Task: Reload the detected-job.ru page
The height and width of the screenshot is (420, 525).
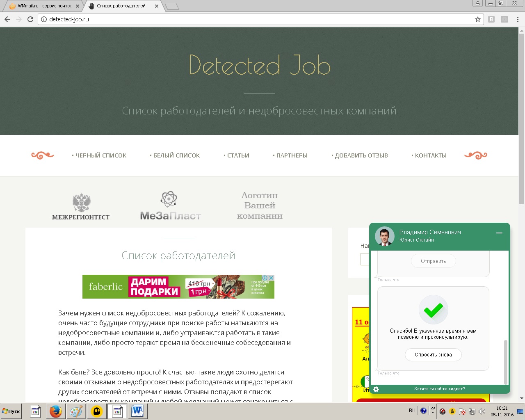Action: coord(30,19)
